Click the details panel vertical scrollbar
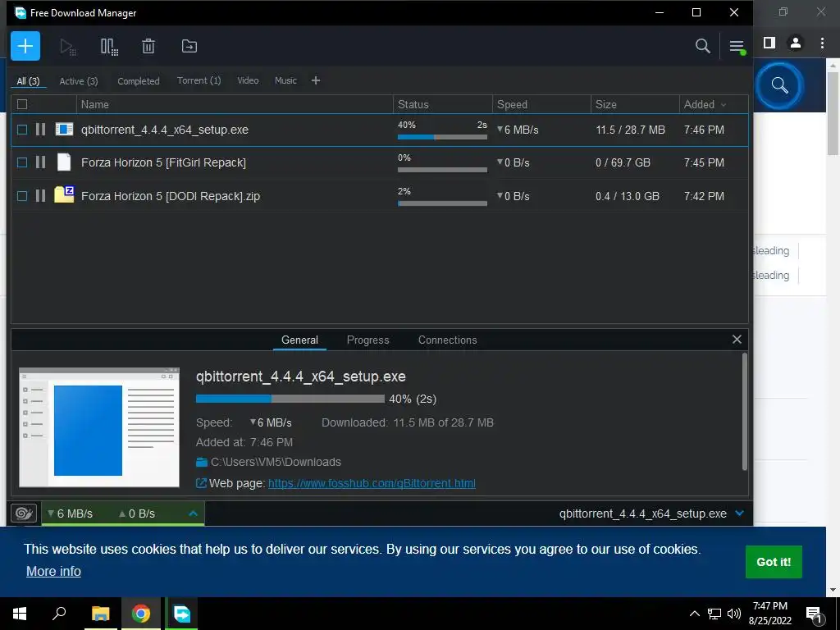840x630 pixels. (x=744, y=412)
